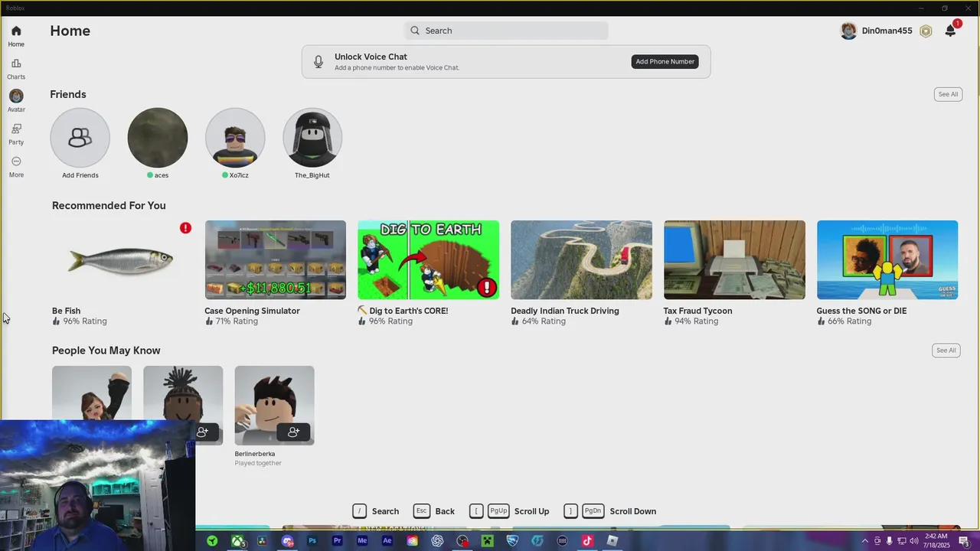Image resolution: width=980 pixels, height=551 pixels.
Task: Click the 'Tax Fraud Tycoon' title text
Action: 697,311
